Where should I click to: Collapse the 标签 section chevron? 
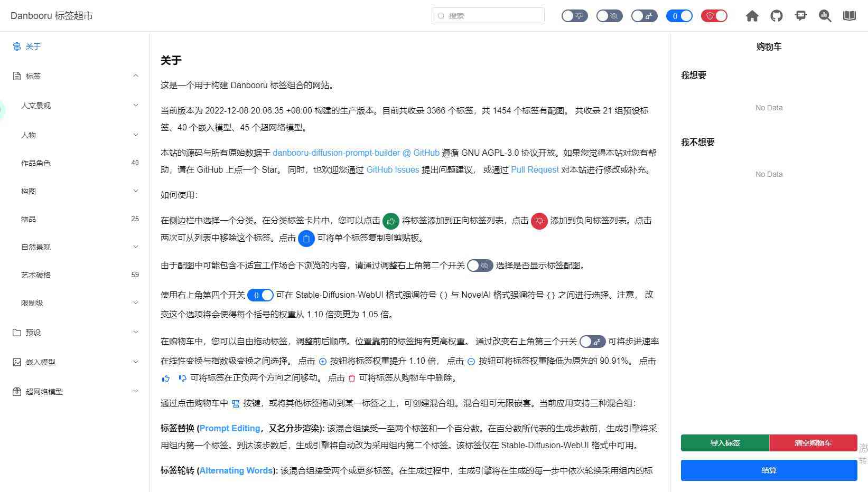(x=136, y=76)
